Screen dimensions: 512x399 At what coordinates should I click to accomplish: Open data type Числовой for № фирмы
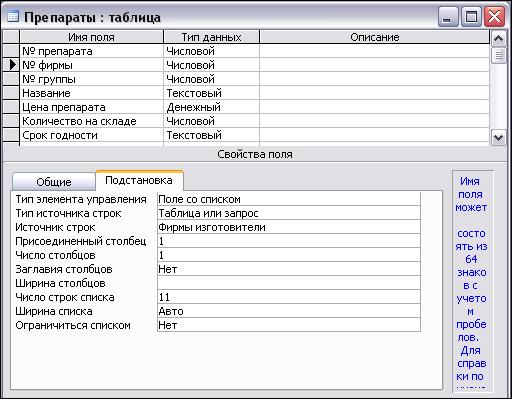211,65
